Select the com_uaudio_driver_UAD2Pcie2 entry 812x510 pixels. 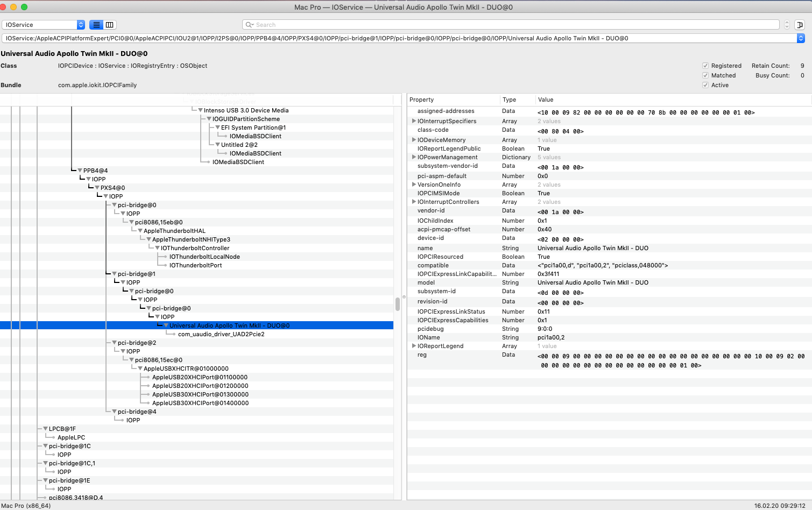coord(221,334)
